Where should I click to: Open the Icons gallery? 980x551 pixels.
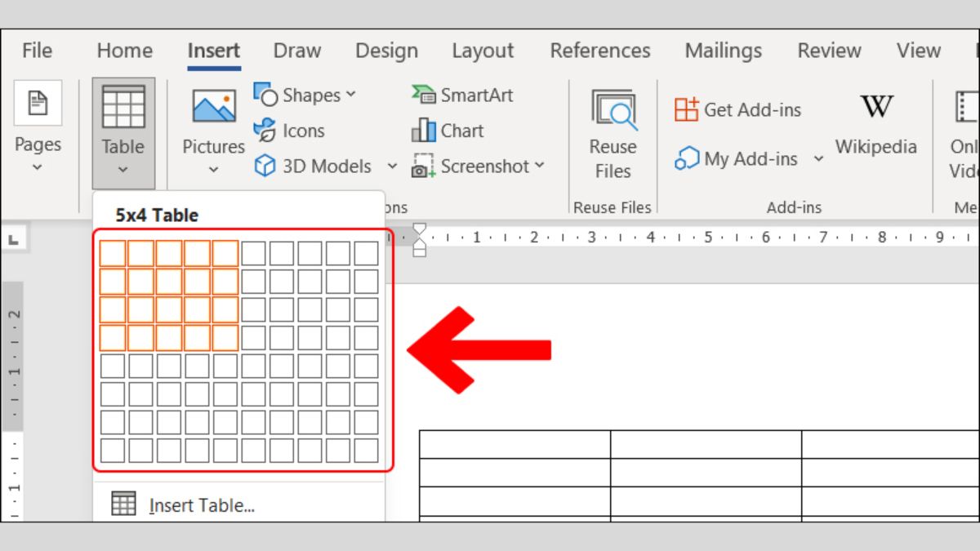[x=289, y=131]
